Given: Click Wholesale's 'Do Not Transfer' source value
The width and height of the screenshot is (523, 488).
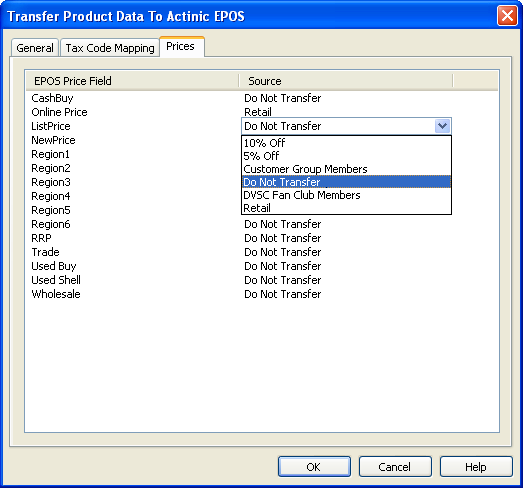Looking at the screenshot, I should pos(283,294).
